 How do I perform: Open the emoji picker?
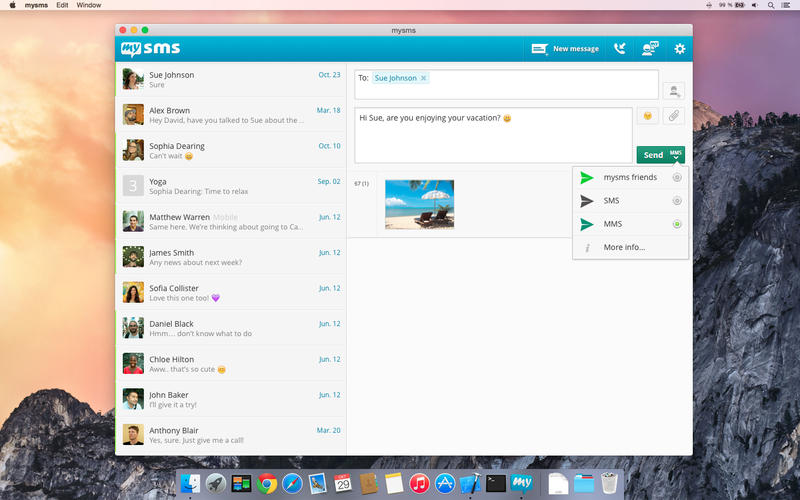647,116
